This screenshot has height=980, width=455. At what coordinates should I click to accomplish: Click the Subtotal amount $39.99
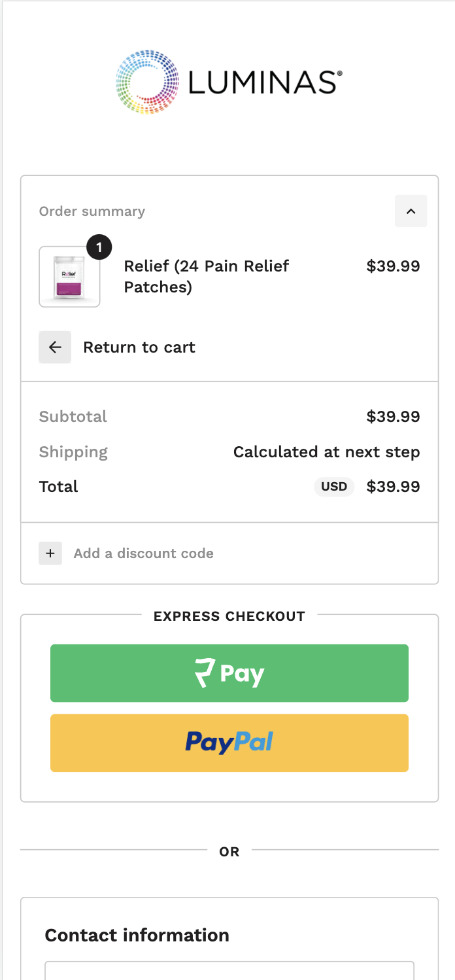[x=393, y=417]
